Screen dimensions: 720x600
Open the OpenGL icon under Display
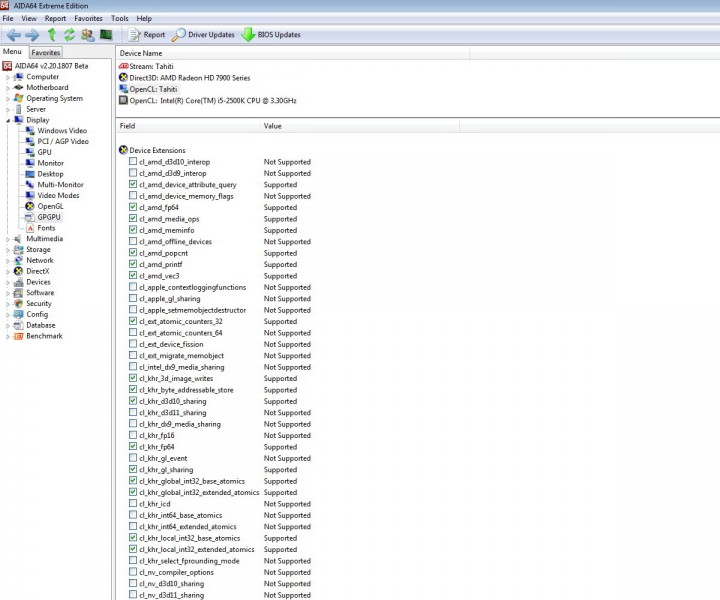coord(30,206)
